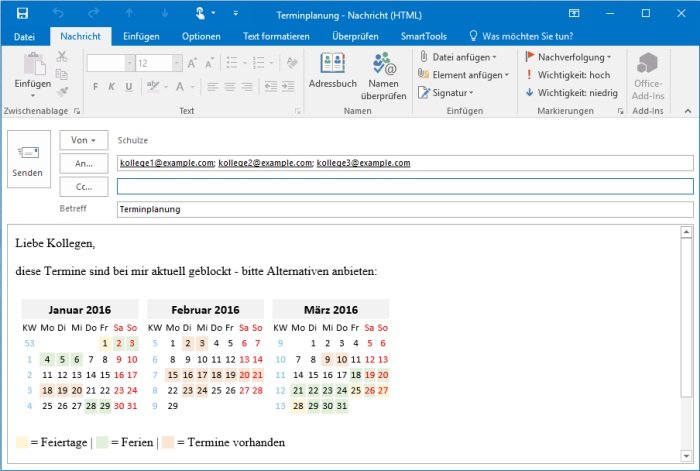The image size is (700, 471).
Task: Click the Einfügen paste clipboard icon
Action: [x=33, y=64]
